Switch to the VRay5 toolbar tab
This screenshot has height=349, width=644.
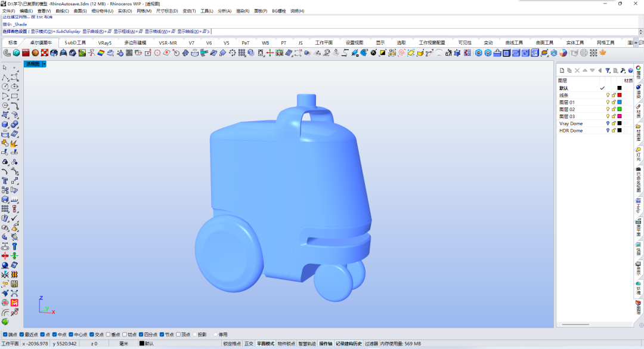105,43
